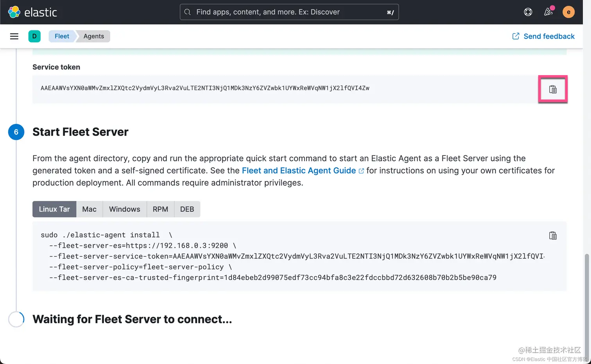The width and height of the screenshot is (591, 364).
Task: Switch to the DEB tab
Action: 187,209
